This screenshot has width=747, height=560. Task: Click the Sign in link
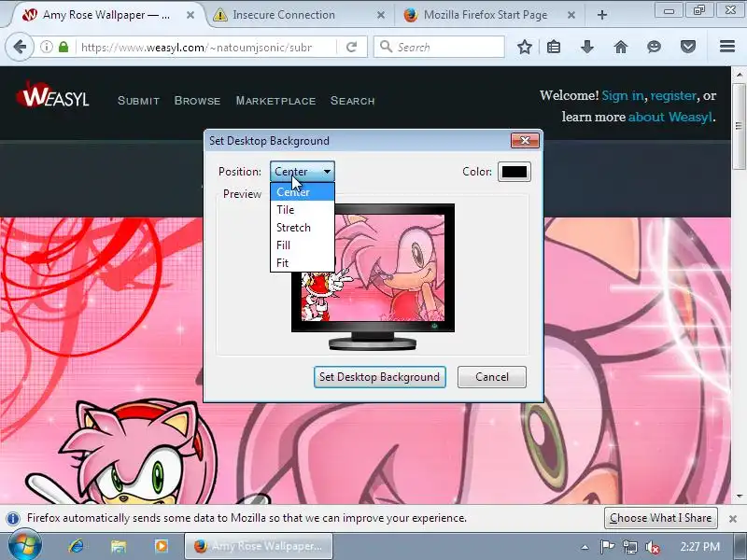tap(623, 95)
